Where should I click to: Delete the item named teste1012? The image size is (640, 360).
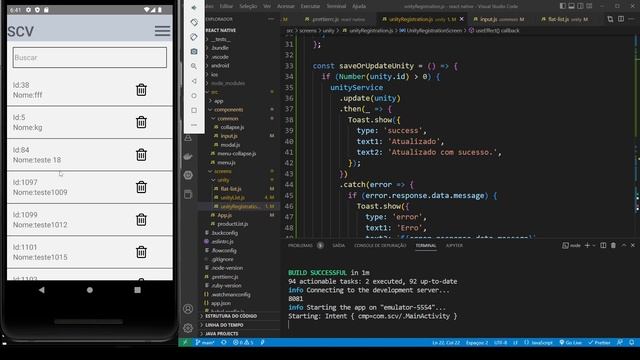[141, 220]
